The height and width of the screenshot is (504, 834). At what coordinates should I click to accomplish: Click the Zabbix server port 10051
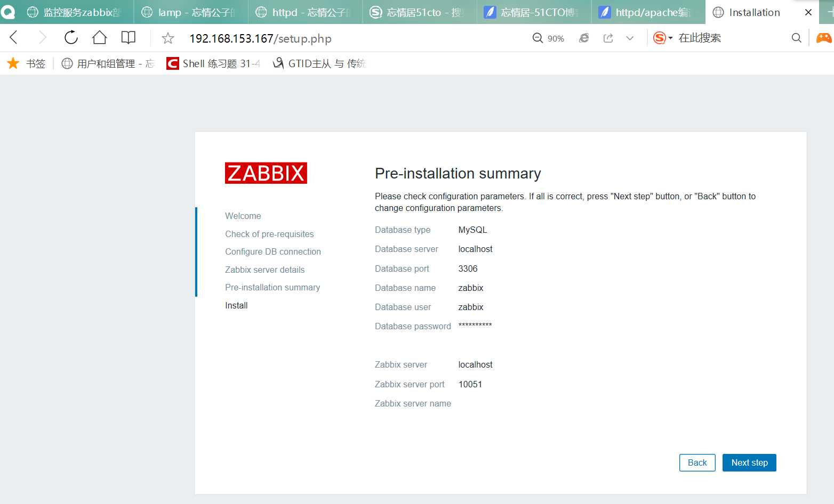coord(470,384)
